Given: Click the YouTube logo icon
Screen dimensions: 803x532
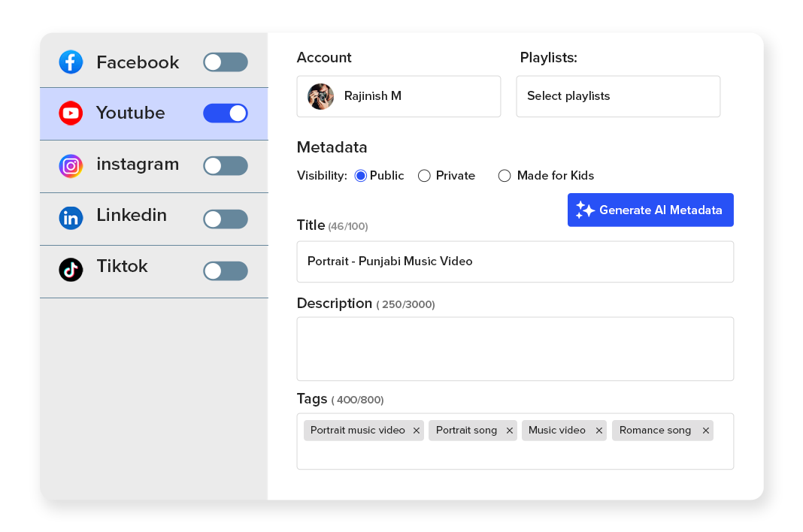Looking at the screenshot, I should coord(71,113).
